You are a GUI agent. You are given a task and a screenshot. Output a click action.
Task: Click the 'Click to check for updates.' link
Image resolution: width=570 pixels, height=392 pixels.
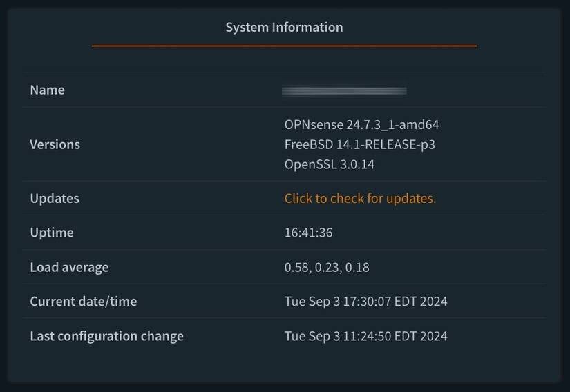click(360, 198)
